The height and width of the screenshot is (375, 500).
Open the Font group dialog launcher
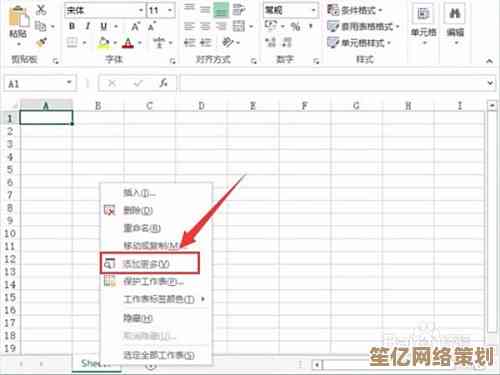pos(172,61)
